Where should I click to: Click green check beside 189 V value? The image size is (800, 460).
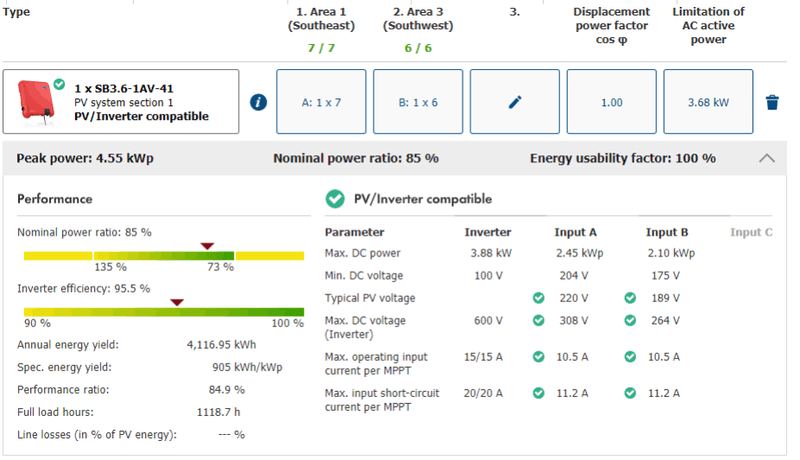630,298
